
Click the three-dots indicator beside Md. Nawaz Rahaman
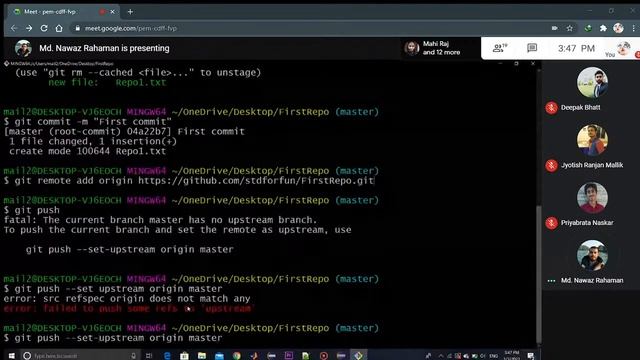(x=551, y=281)
